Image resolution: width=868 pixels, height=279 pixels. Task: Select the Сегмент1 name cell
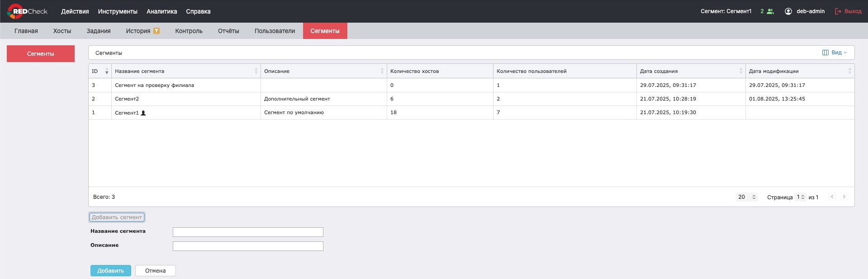pos(186,112)
